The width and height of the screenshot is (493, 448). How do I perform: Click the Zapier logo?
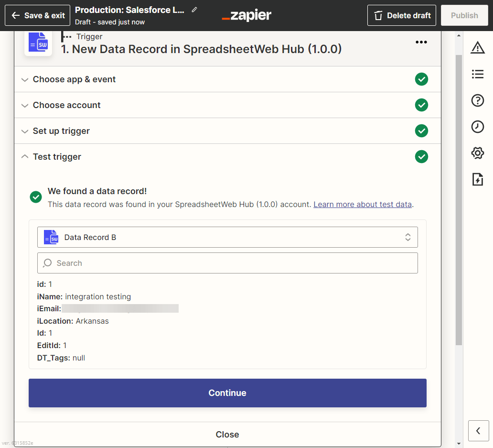point(246,15)
